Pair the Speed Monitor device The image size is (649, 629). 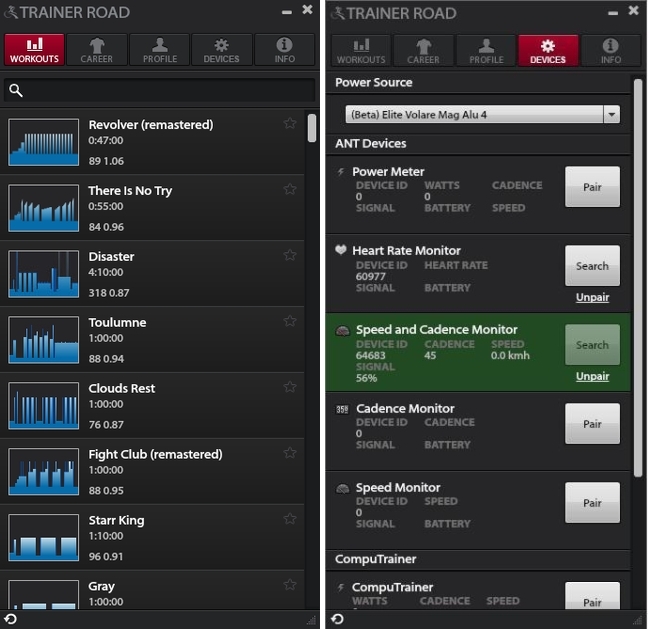point(592,503)
